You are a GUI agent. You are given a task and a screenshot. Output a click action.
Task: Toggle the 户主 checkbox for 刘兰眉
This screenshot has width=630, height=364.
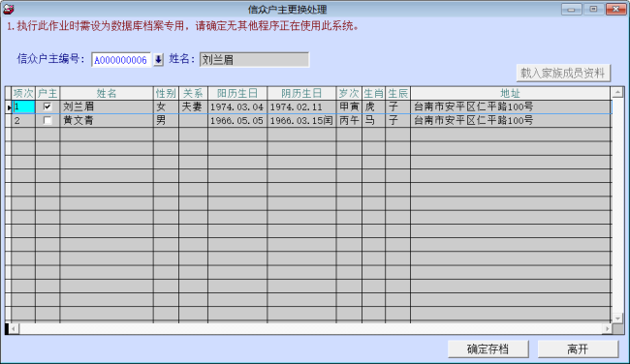(x=47, y=106)
